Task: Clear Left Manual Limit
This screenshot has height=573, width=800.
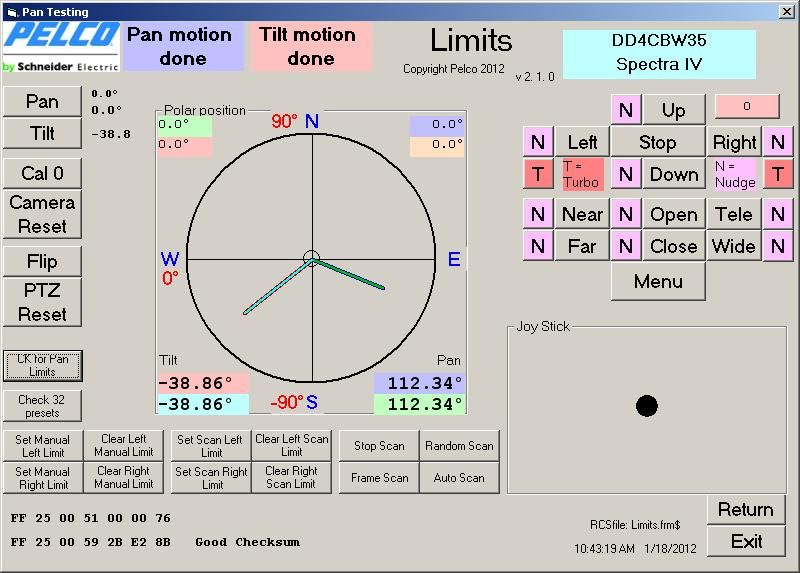Action: click(123, 446)
